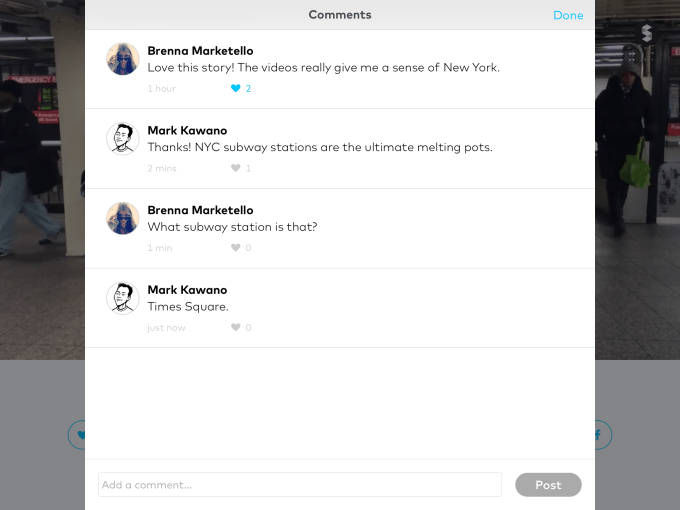The height and width of the screenshot is (510, 680).
Task: Focus the 'Add a comment...' field
Action: pos(299,485)
